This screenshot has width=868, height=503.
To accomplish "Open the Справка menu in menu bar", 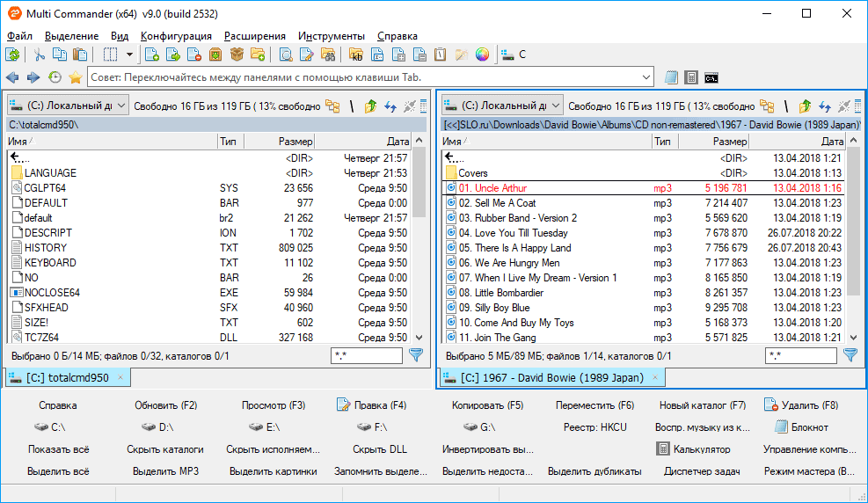I will [397, 36].
